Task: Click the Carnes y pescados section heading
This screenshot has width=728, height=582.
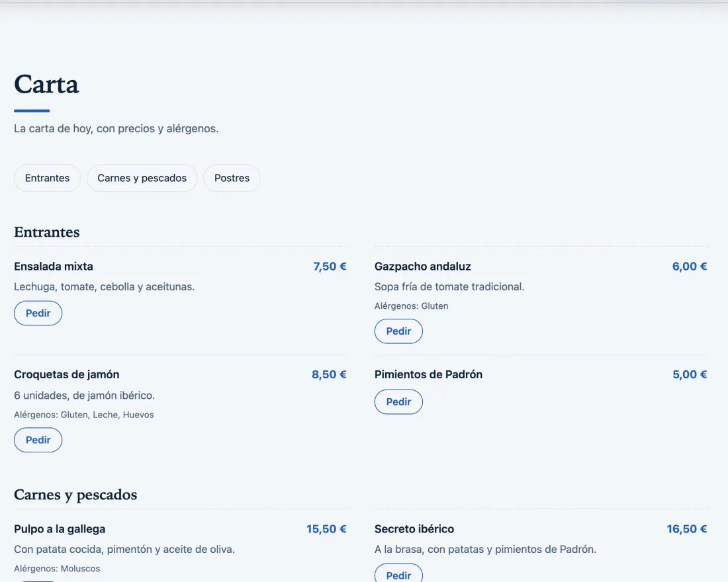Action: (75, 495)
